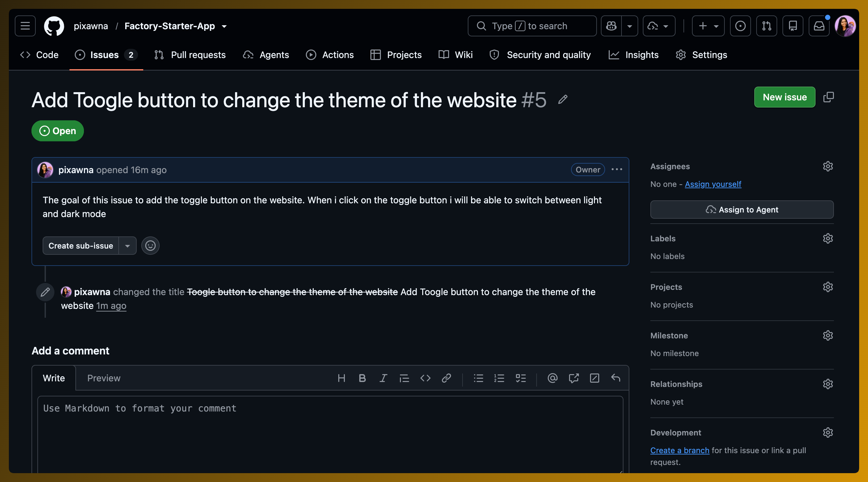Insert heading with the H icon
The height and width of the screenshot is (482, 868).
341,378
